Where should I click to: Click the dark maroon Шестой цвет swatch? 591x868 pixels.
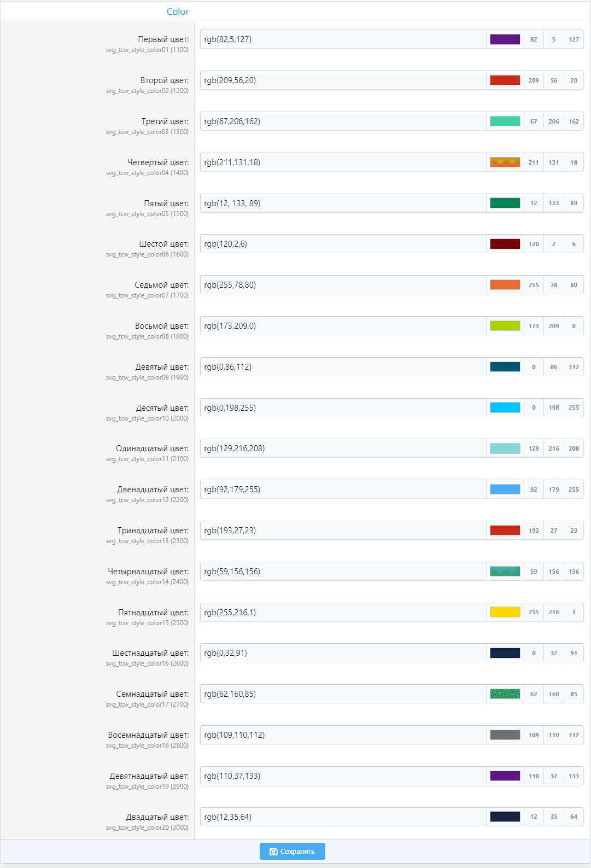(x=505, y=244)
